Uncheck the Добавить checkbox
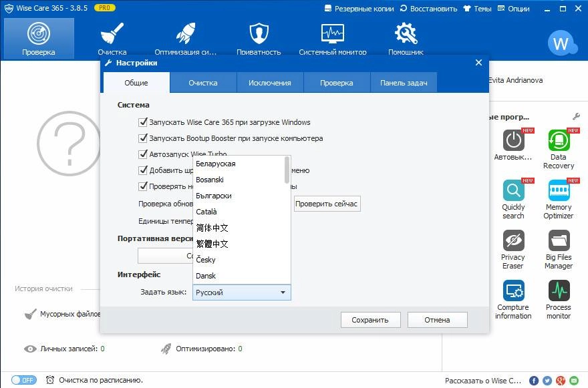 click(143, 170)
